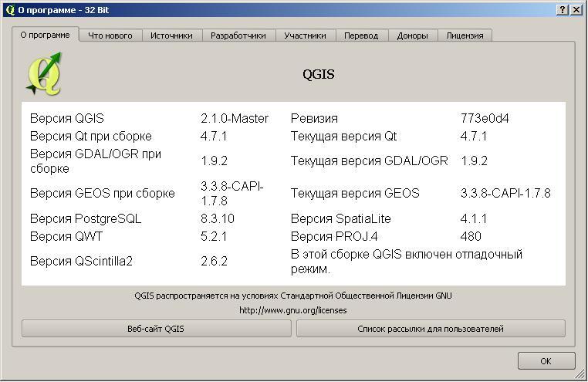Image resolution: width=588 pixels, height=382 pixels.
Task: Click the Версия PostgreSQL label
Action: pyautogui.click(x=86, y=219)
